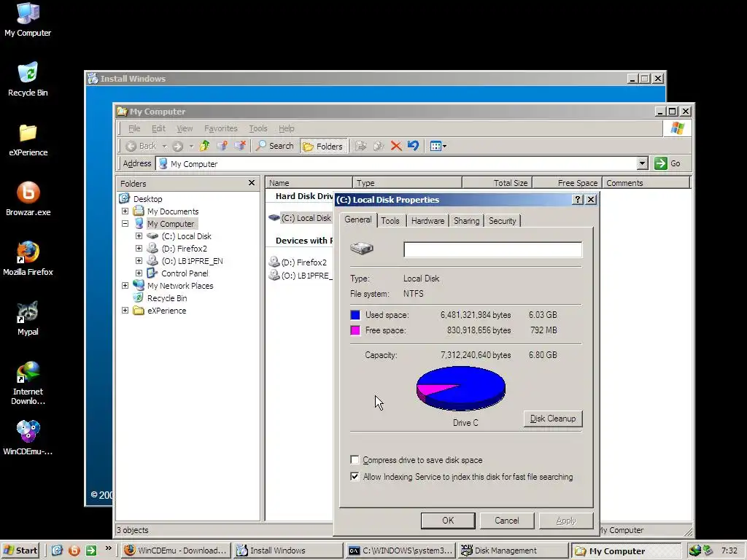Switch to the Hardware tab

pos(427,220)
